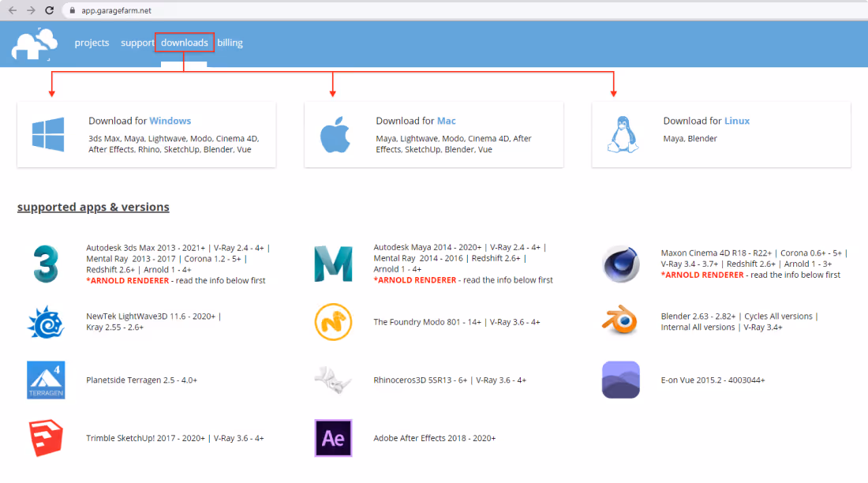This screenshot has height=483, width=868.
Task: Click the Download for Mac link
Action: [x=416, y=121]
